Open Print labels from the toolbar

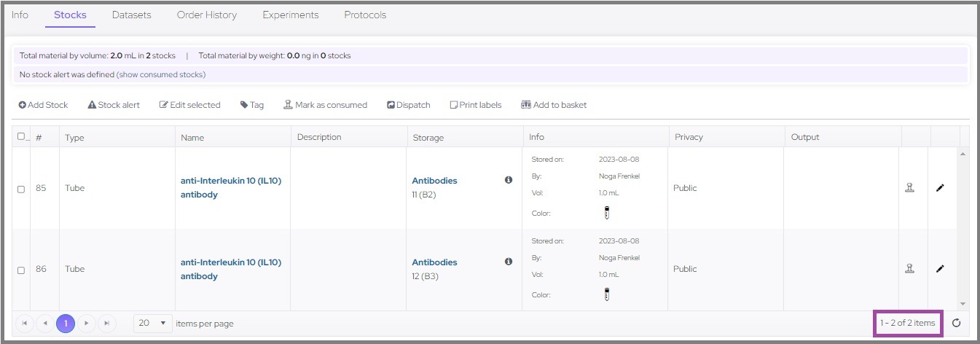coord(476,105)
